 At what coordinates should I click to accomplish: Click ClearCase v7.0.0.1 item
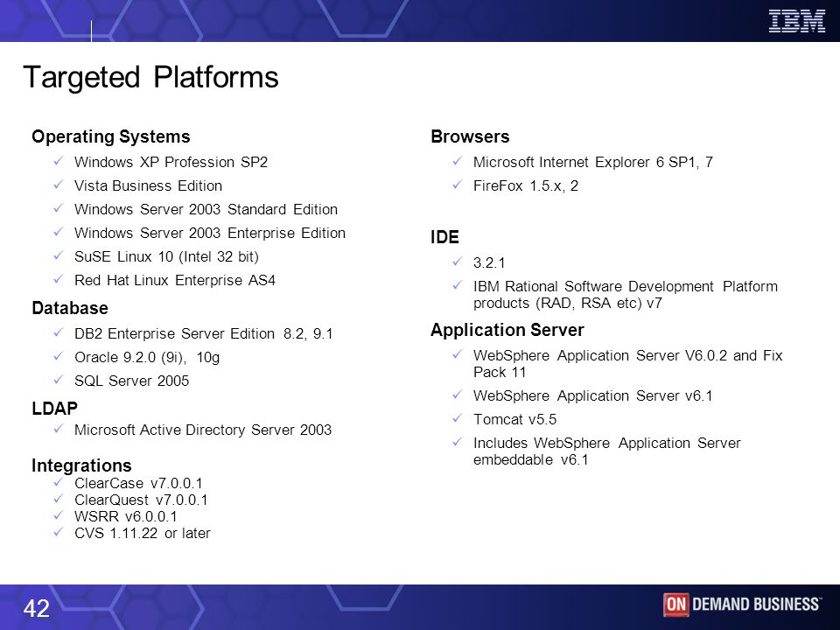(139, 483)
